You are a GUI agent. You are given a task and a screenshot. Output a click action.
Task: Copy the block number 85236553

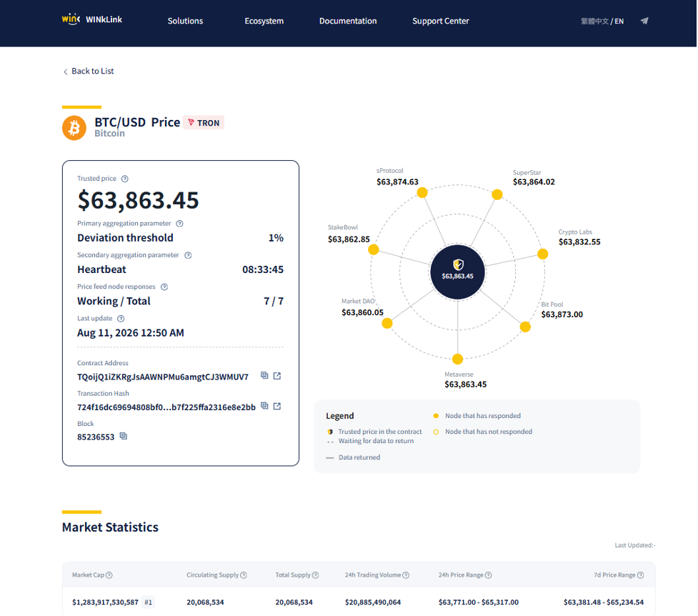pyautogui.click(x=124, y=436)
